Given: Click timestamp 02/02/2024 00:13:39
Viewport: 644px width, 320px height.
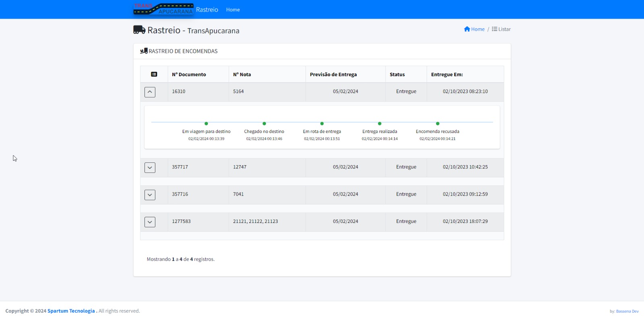Looking at the screenshot, I should pyautogui.click(x=206, y=139).
